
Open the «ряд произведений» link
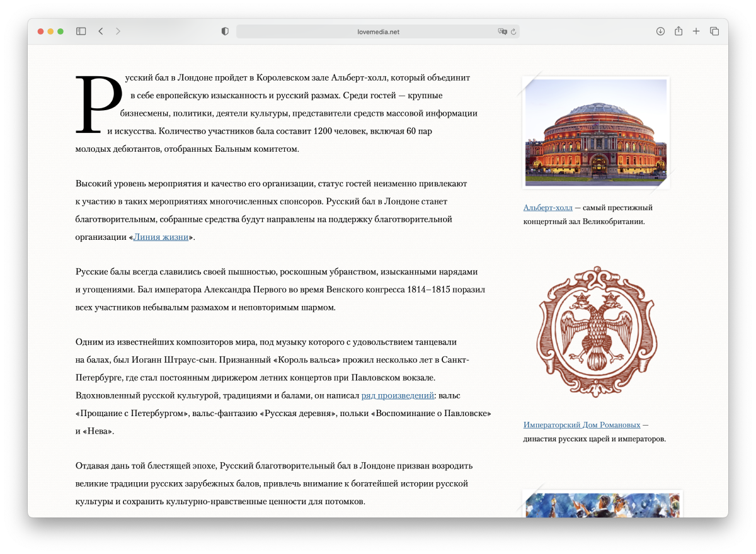pyautogui.click(x=398, y=396)
